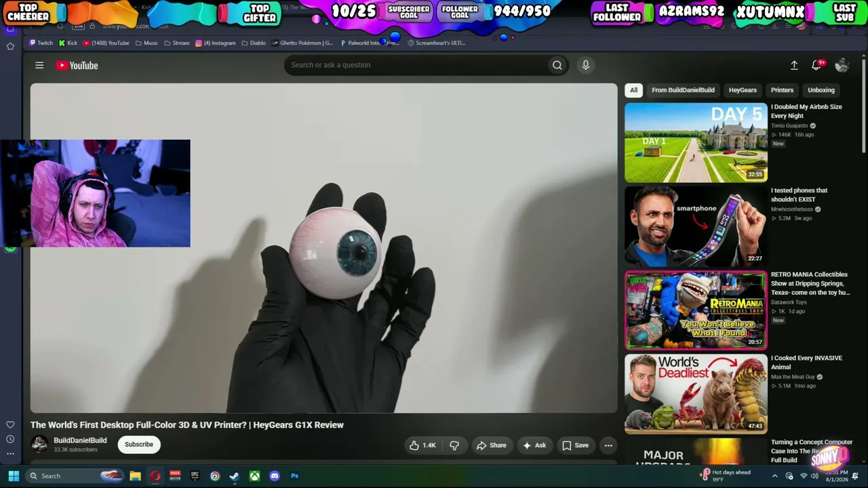Screen dimensions: 868x488
Task: Open BuildDanielBuild channel avatar
Action: (x=39, y=444)
